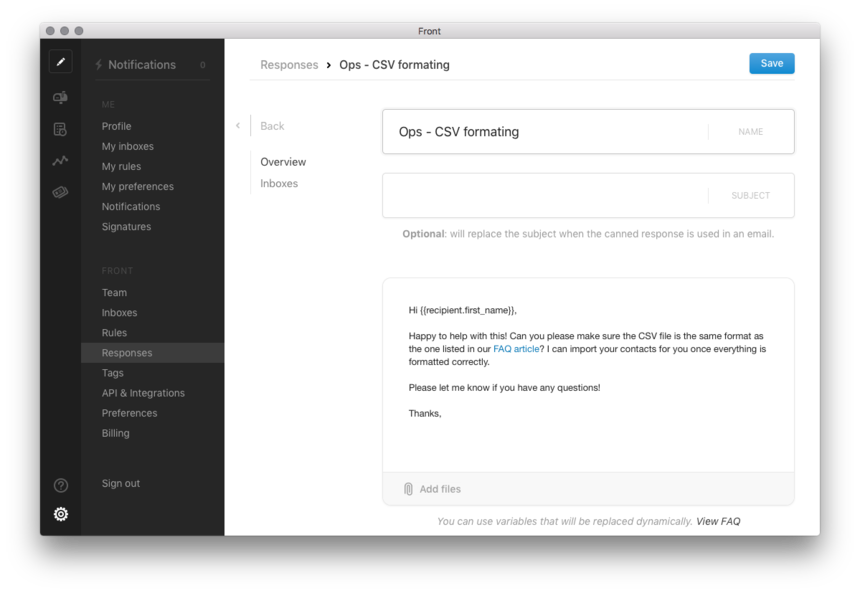Image resolution: width=860 pixels, height=593 pixels.
Task: Open the View FAQ link
Action: [718, 521]
